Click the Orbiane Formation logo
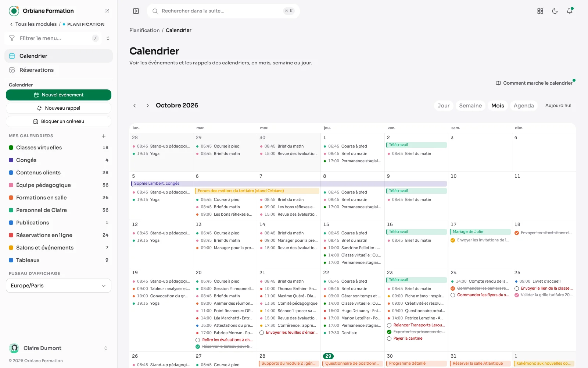 click(14, 11)
